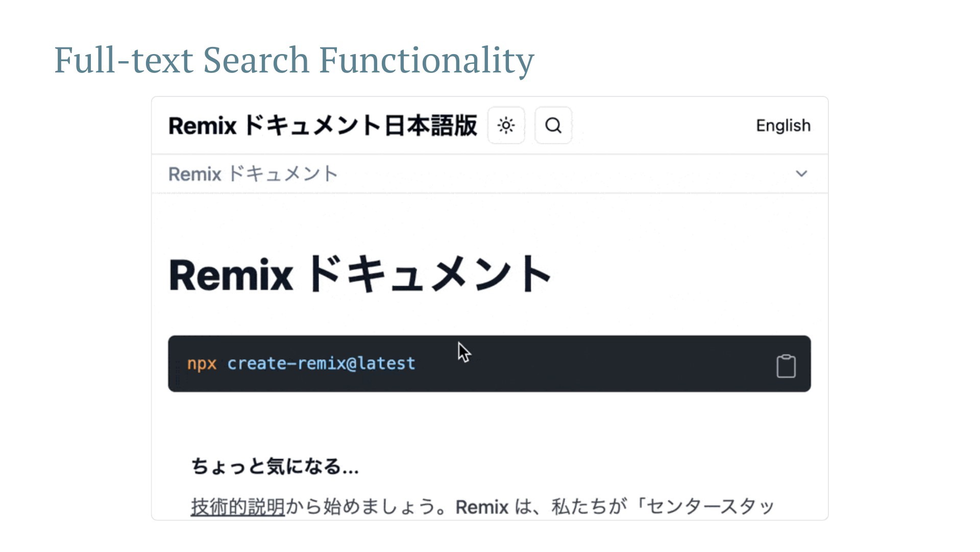Click the ちょっと気になる... subheading
The image size is (980, 552).
click(x=275, y=466)
